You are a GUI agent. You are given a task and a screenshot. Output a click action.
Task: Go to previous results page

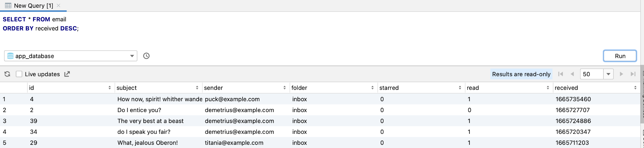pyautogui.click(x=572, y=74)
